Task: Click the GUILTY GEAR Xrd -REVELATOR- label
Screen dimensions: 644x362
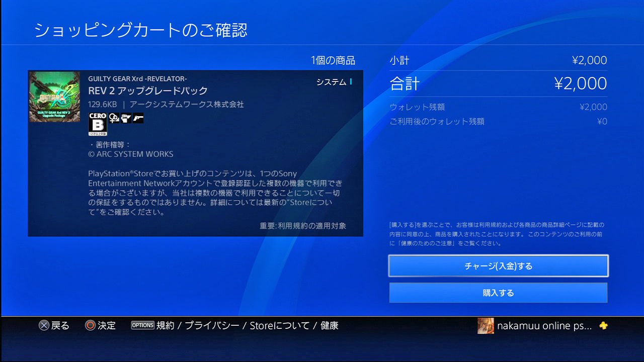Action: (137, 78)
